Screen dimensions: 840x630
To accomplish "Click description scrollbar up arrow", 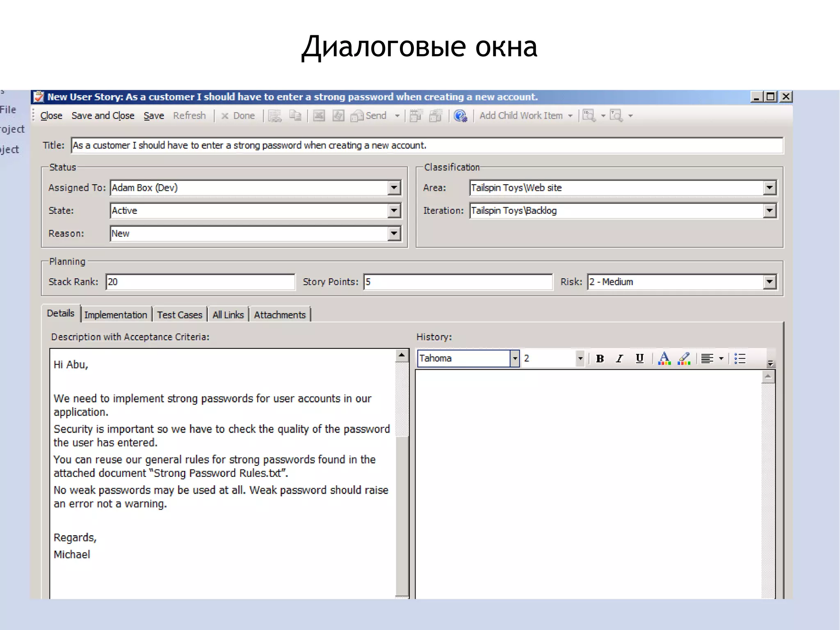I will point(402,355).
